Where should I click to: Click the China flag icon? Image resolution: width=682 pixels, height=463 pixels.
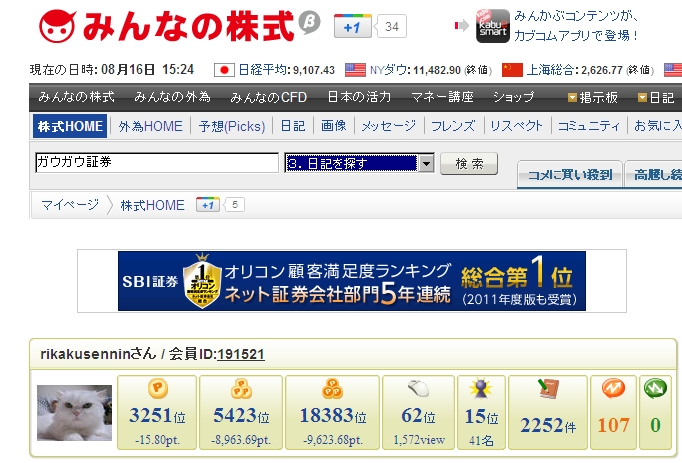[512, 70]
